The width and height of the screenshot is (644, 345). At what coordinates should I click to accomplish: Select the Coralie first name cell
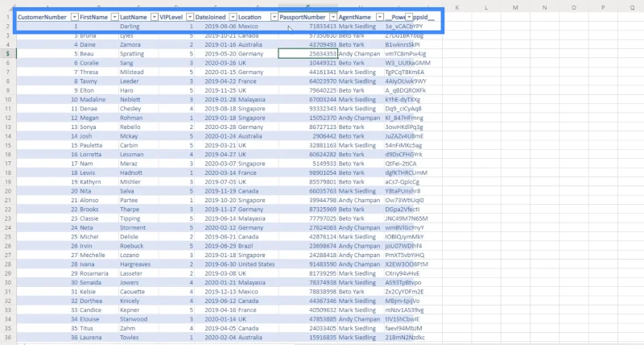[x=98, y=63]
